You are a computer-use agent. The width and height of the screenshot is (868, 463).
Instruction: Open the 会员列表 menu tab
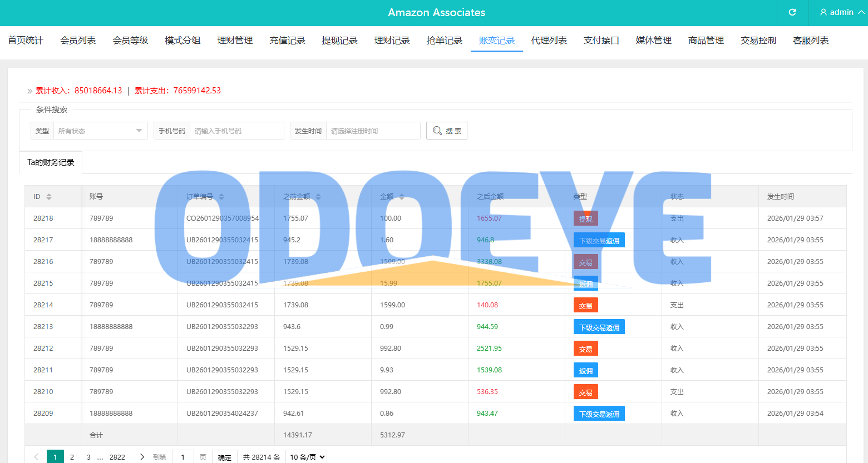pos(78,41)
